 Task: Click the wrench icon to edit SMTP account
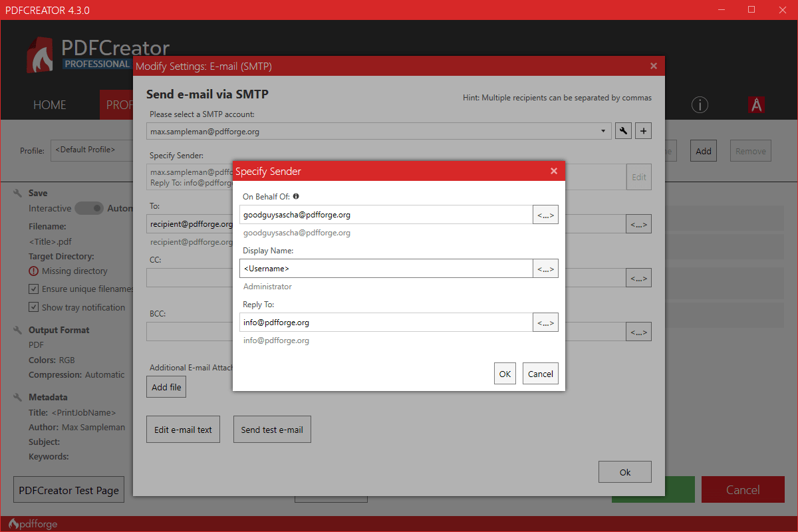pos(623,131)
